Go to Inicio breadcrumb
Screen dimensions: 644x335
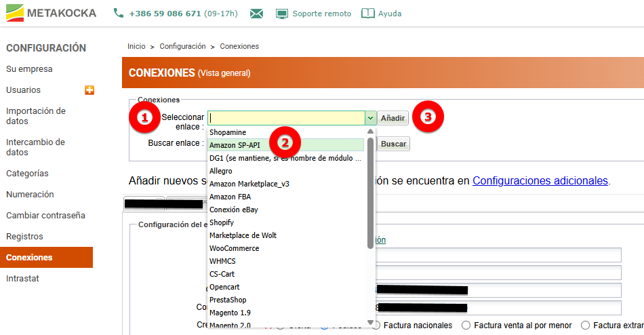click(136, 46)
